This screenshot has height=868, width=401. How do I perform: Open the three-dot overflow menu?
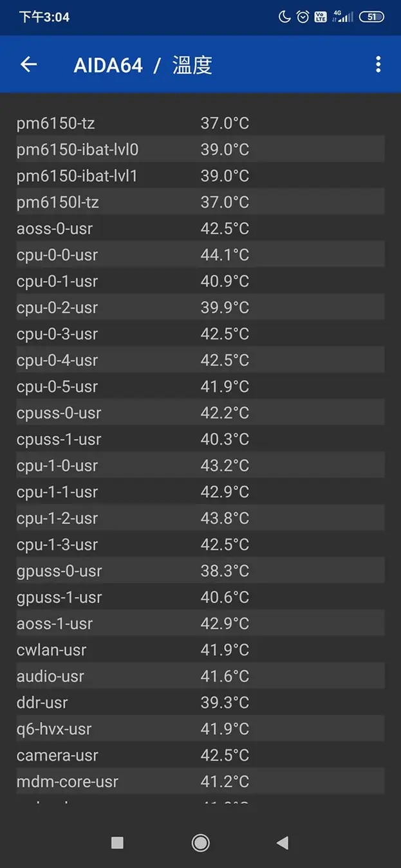[378, 64]
